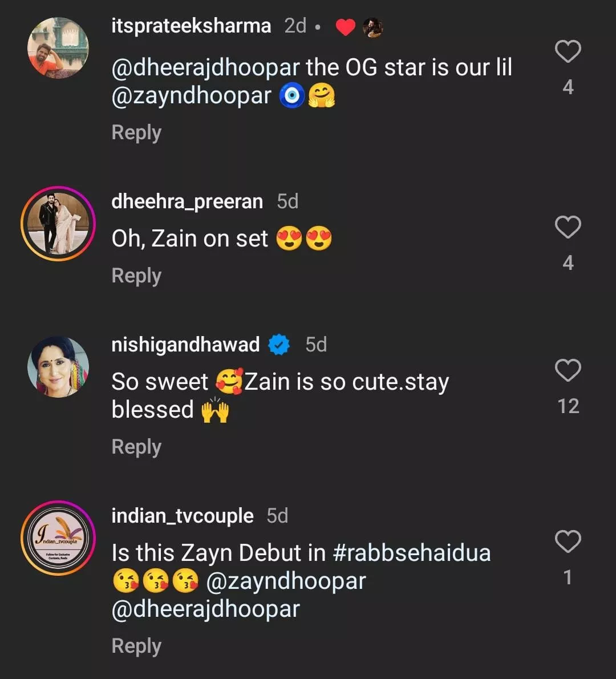Tap the verified badge next to nishigandhawad
Image resolution: width=616 pixels, height=679 pixels.
point(279,345)
